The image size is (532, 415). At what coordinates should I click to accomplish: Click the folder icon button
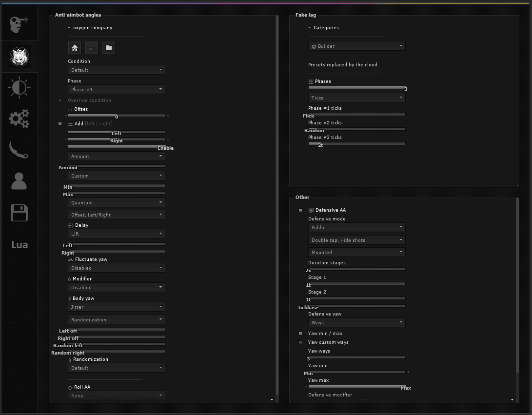pyautogui.click(x=109, y=47)
